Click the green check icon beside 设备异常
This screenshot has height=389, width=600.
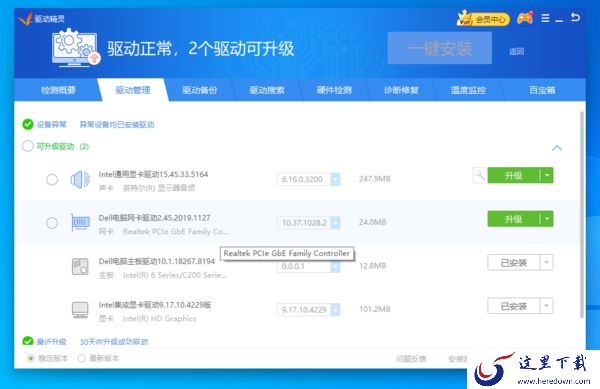coord(28,124)
